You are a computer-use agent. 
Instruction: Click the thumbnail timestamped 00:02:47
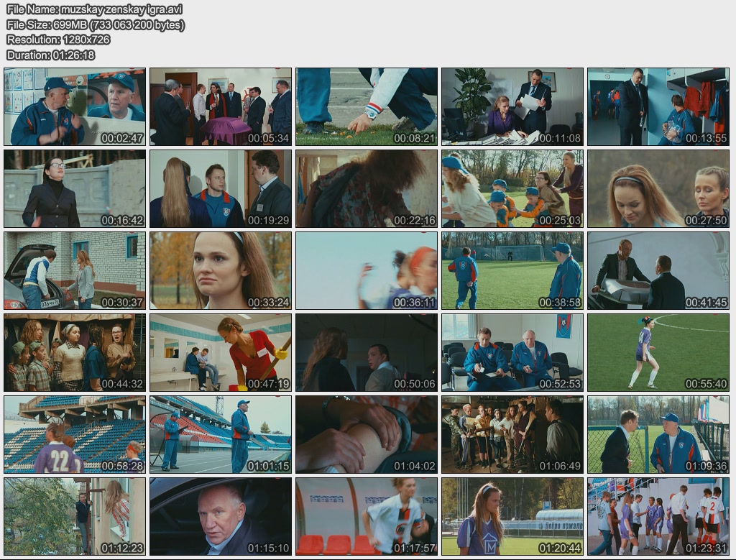click(x=75, y=107)
